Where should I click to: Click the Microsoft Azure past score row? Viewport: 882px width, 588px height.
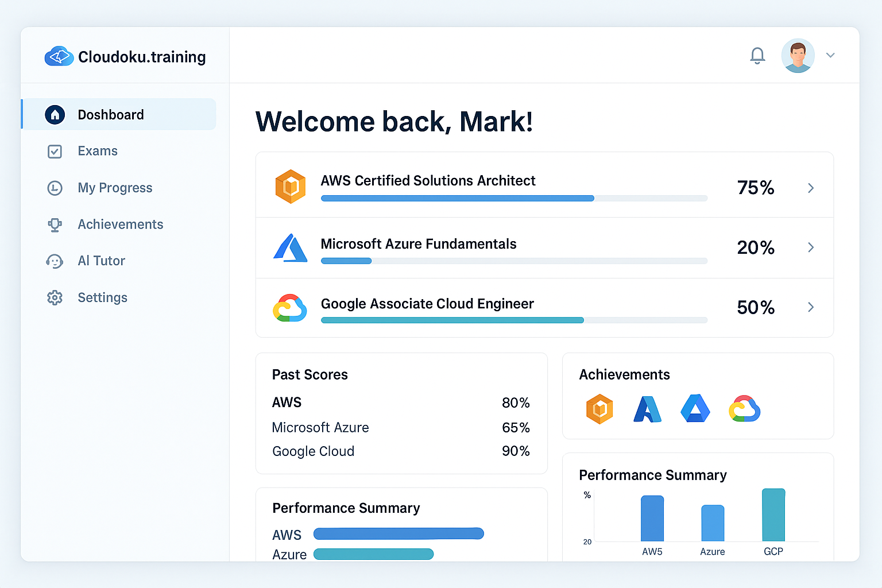click(x=401, y=427)
